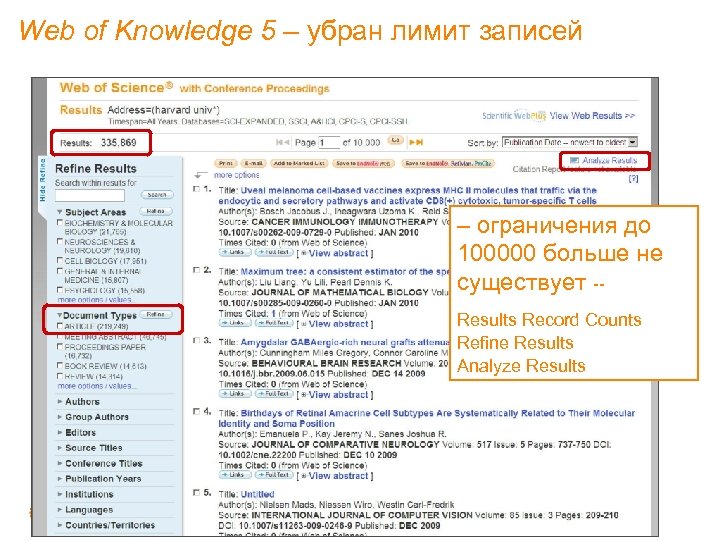Image resolution: width=720 pixels, height=540 pixels.
Task: Check the BOOK REVIEW document type
Action: coord(60,366)
